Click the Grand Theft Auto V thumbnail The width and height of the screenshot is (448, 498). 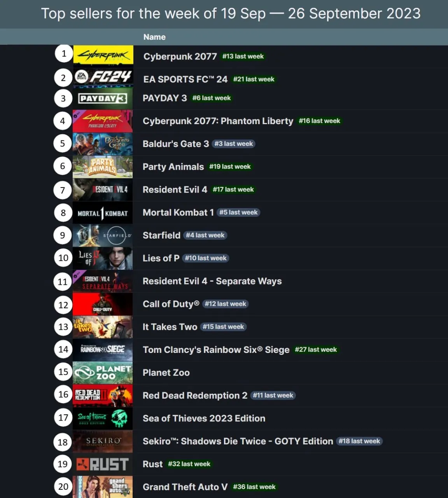coord(103,487)
